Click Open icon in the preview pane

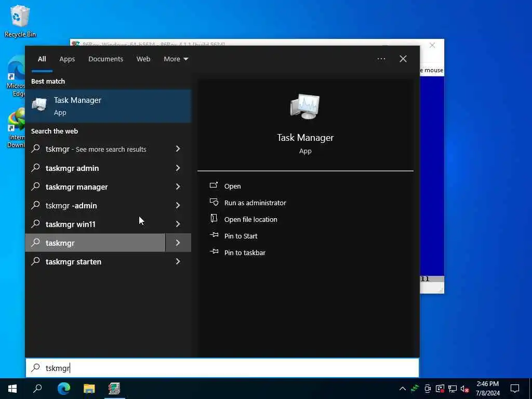click(214, 185)
